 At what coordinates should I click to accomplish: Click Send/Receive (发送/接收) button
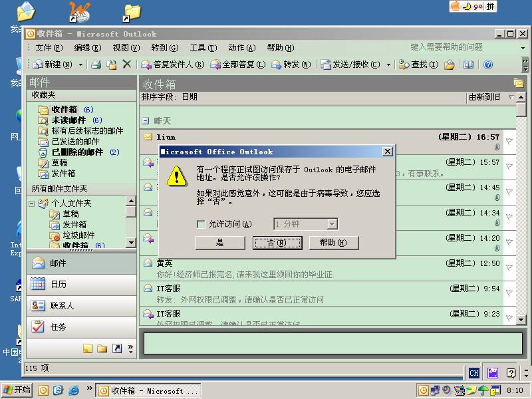350,65
